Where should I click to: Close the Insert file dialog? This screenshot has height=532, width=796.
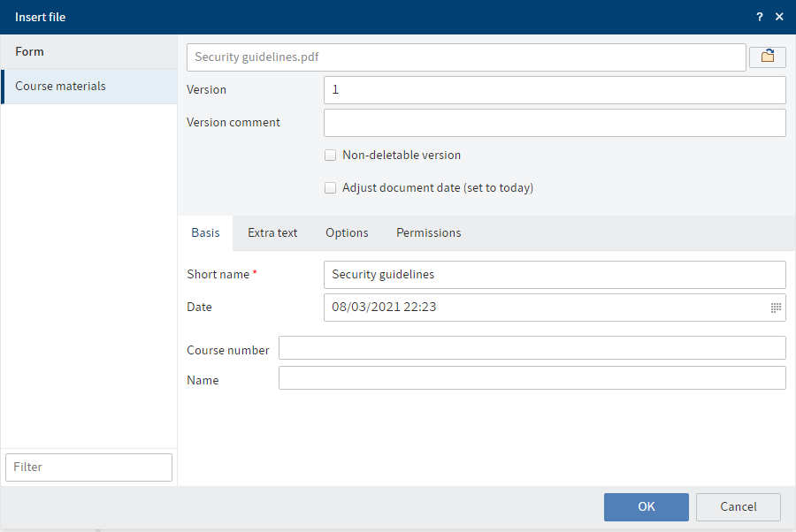(779, 17)
